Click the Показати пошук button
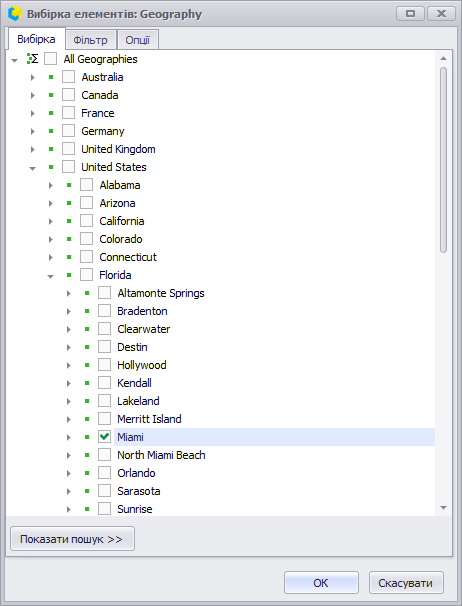Image resolution: width=462 pixels, height=606 pixels. (x=72, y=539)
